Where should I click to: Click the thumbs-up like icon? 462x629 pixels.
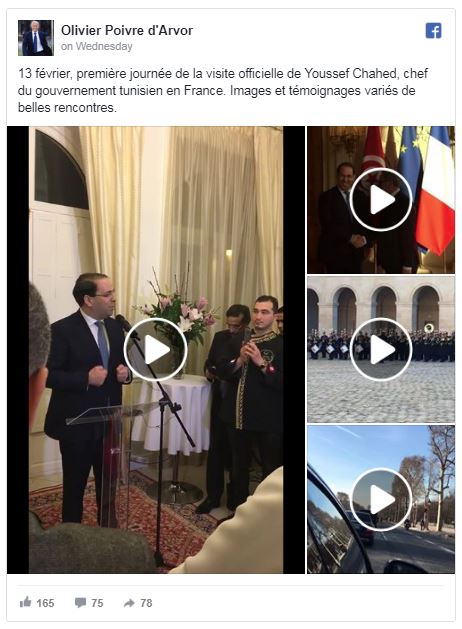tap(25, 602)
